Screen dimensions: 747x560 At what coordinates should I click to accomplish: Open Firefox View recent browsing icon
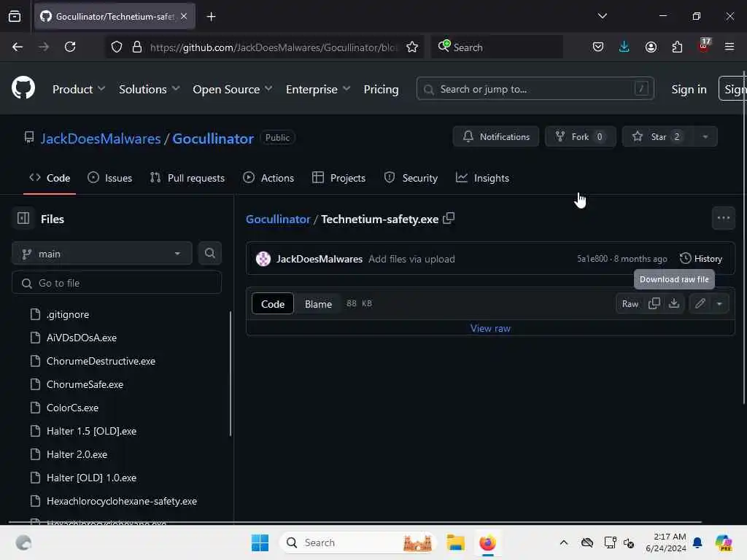point(15,16)
